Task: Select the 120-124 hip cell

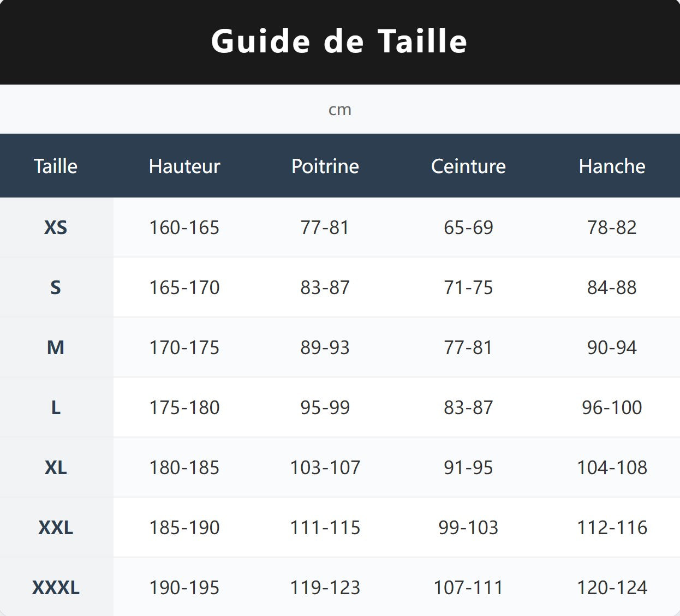Action: tap(612, 588)
